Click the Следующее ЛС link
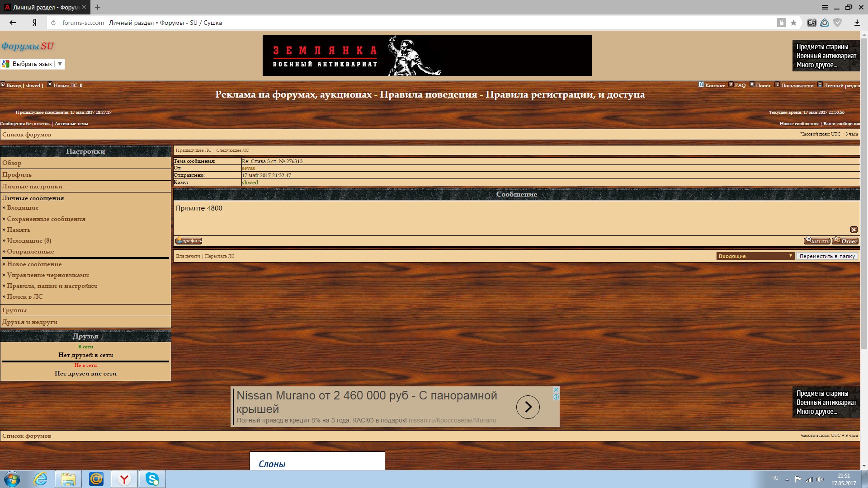Screen dimensions: 868x488 pyautogui.click(x=232, y=150)
